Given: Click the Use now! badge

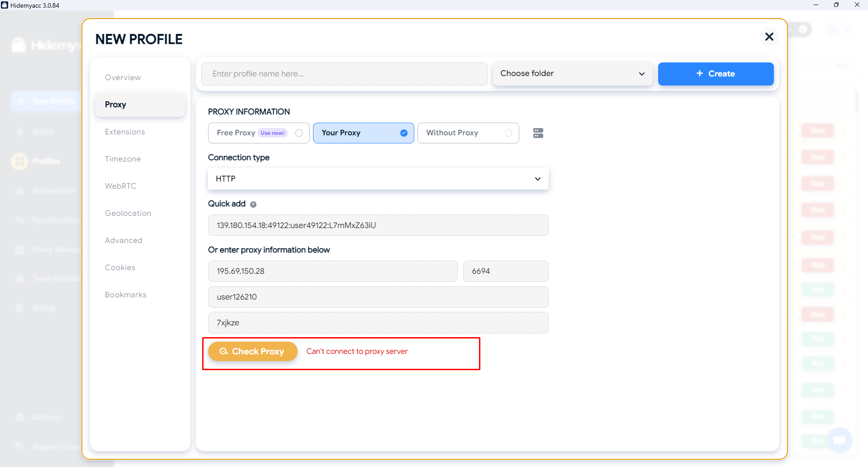Looking at the screenshot, I should [x=272, y=133].
